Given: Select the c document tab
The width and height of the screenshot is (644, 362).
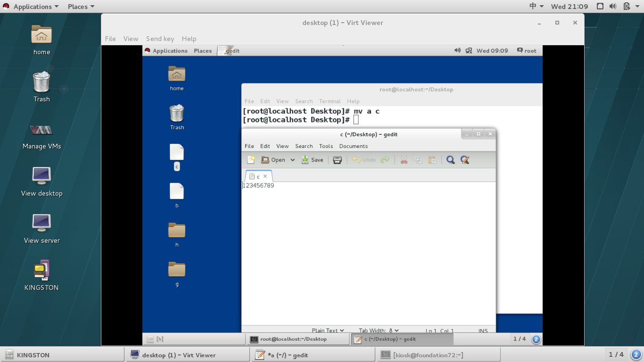Looking at the screenshot, I should (258, 176).
